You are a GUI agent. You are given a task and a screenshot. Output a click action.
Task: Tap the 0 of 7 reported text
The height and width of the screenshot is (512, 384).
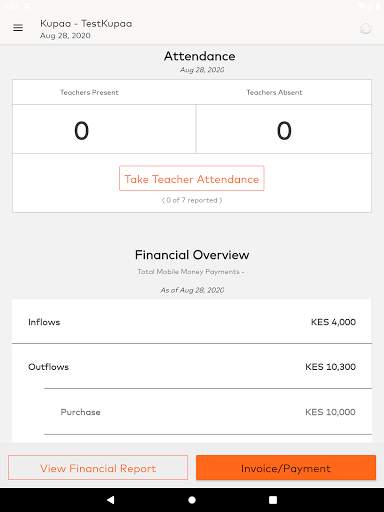pos(192,200)
